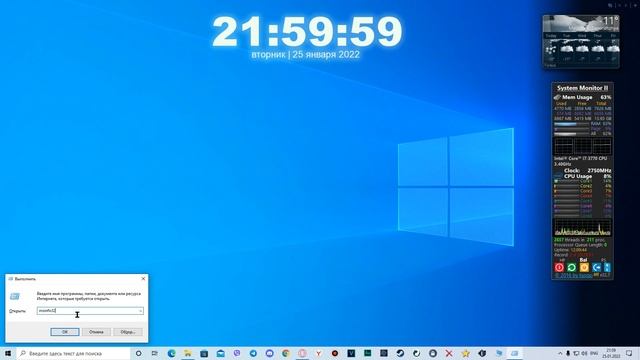Launch Yandex Browser from taskbar
The width and height of the screenshot is (640, 360).
click(318, 353)
